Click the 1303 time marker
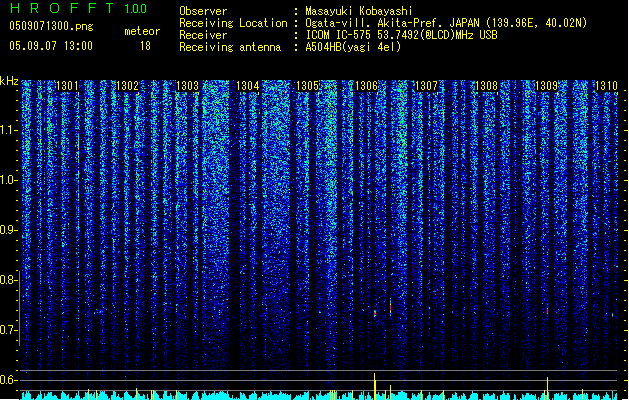This screenshot has width=629, height=400. [x=187, y=86]
